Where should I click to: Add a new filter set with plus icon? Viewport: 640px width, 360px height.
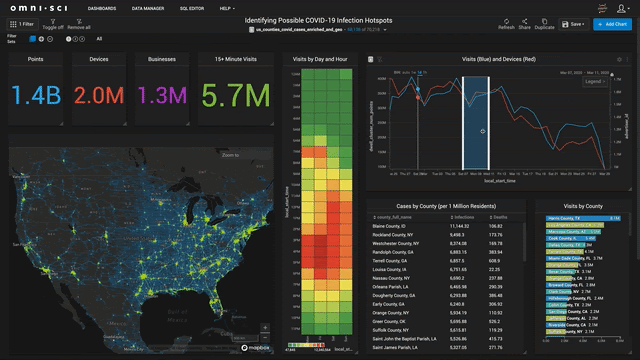[x=41, y=39]
